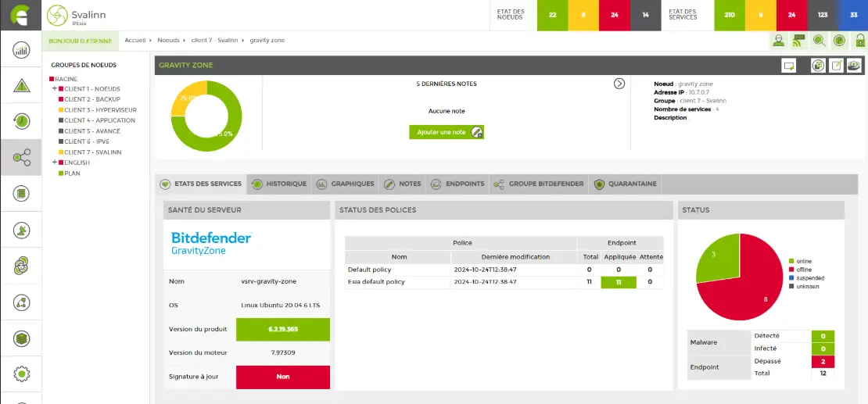
Task: Click the green 22 nodes status counter
Action: 552,15
